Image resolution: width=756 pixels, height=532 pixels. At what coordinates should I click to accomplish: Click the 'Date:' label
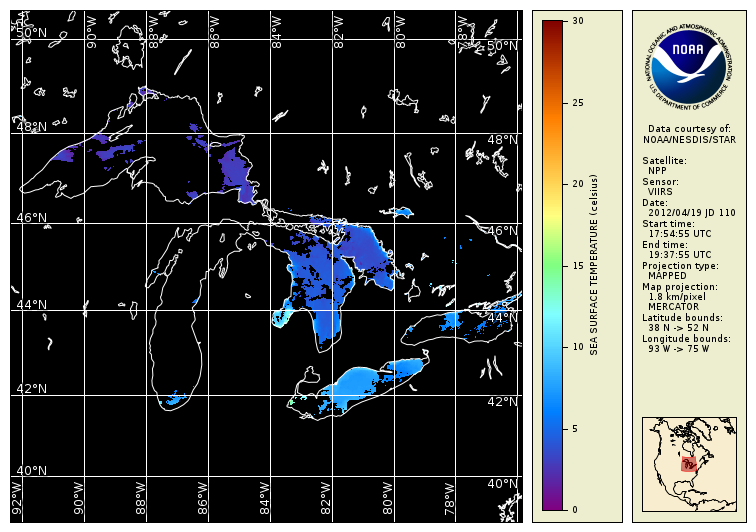655,203
